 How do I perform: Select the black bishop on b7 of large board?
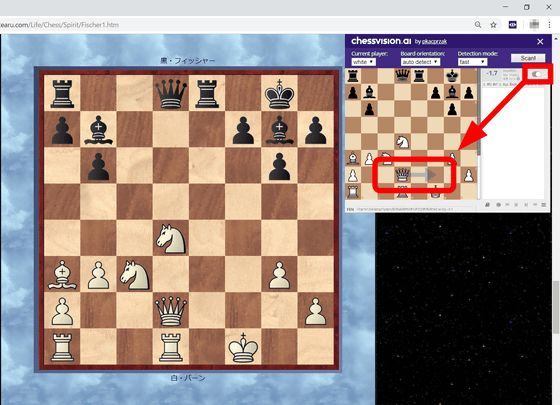pyautogui.click(x=98, y=130)
